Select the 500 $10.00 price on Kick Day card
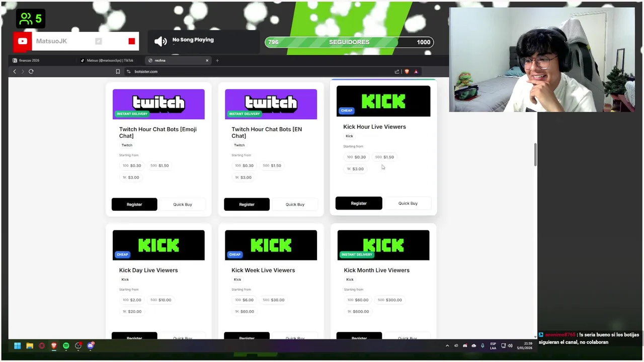Viewport: 644px width, 362px height. pos(161,300)
